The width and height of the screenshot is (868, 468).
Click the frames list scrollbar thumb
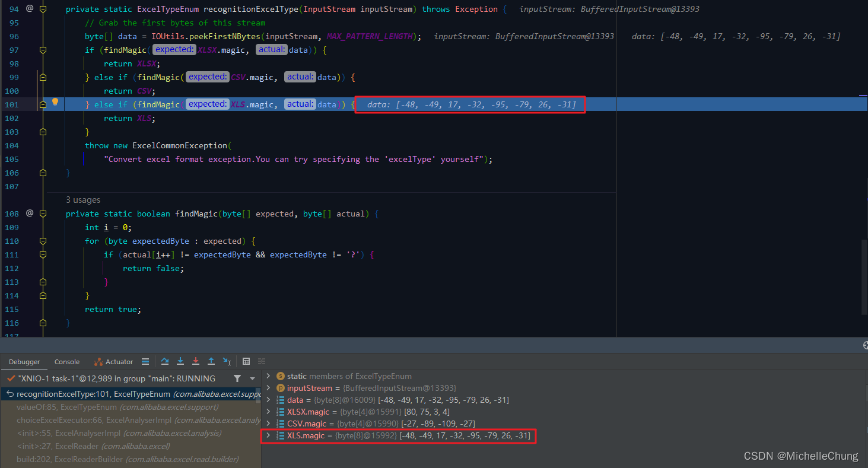coord(258,396)
